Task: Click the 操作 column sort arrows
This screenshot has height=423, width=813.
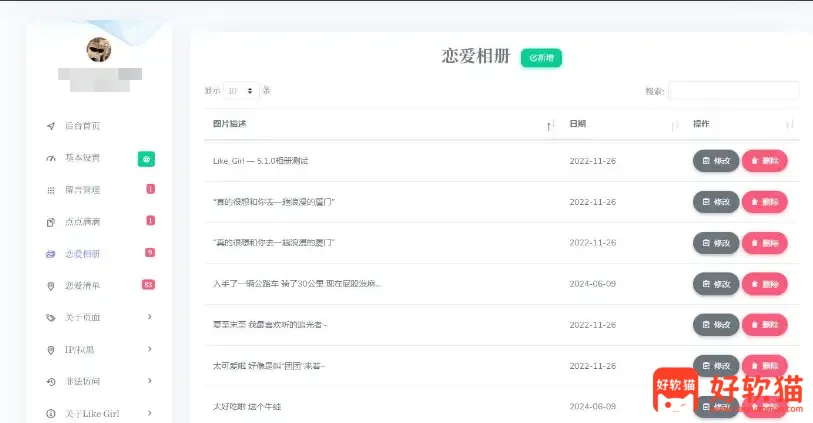Action: (x=790, y=124)
